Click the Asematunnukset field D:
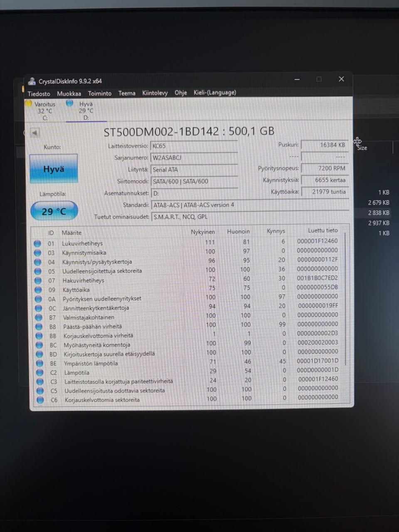The image size is (399, 532). click(x=194, y=193)
